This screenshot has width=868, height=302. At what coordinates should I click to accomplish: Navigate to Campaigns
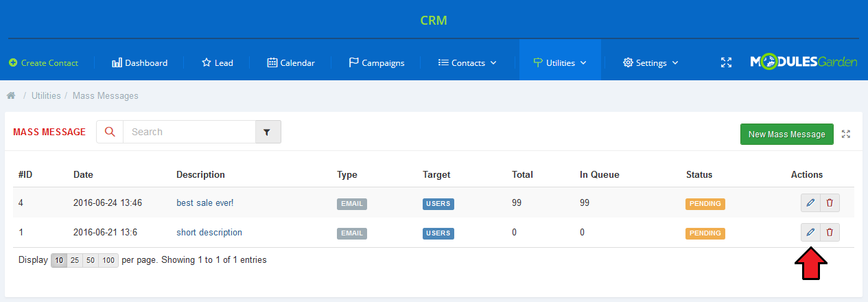[x=377, y=62]
